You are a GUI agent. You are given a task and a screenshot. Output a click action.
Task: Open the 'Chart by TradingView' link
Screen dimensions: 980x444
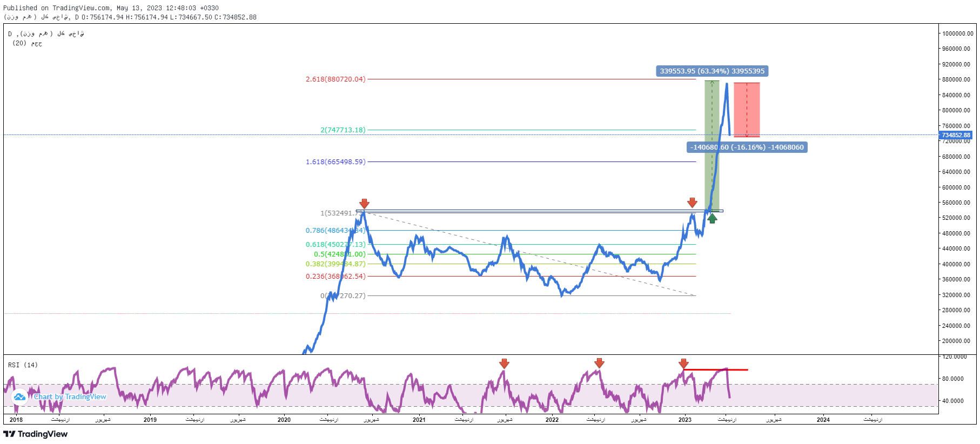coord(70,397)
